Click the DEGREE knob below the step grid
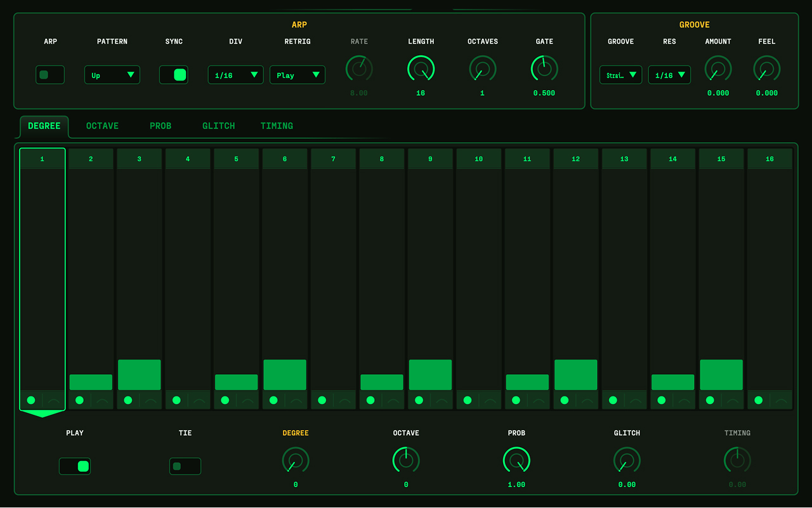This screenshot has height=508, width=812. (x=296, y=460)
